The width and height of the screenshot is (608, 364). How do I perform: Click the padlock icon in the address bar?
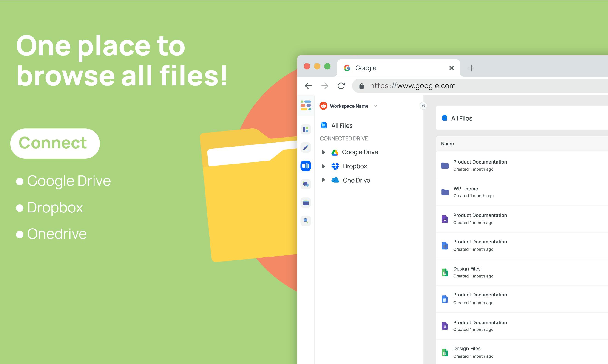361,86
